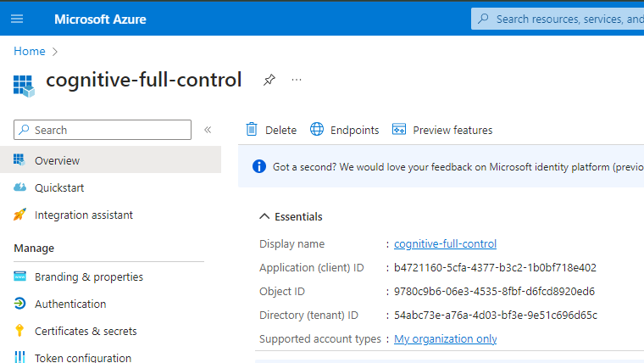Open the Azure portal hamburger menu

tap(17, 19)
